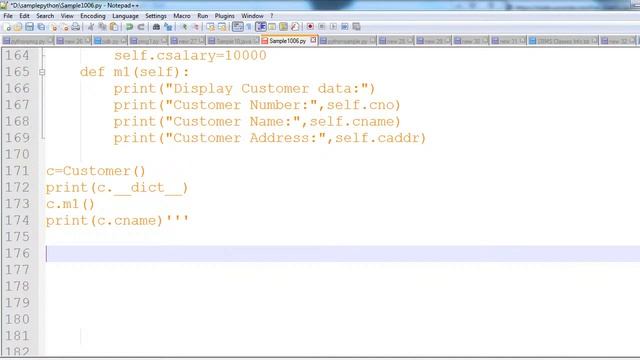Switch to the new 28 tab
This screenshot has height=360, width=640.
click(x=396, y=41)
